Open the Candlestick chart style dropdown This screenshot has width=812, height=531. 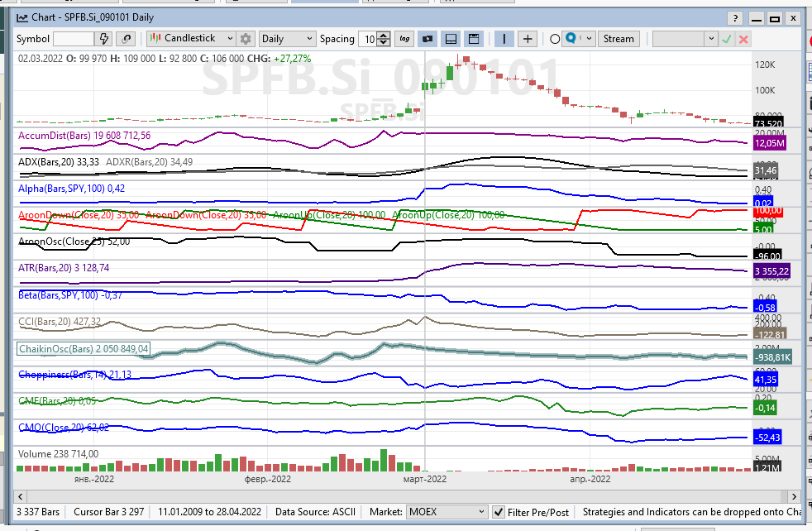coord(191,39)
